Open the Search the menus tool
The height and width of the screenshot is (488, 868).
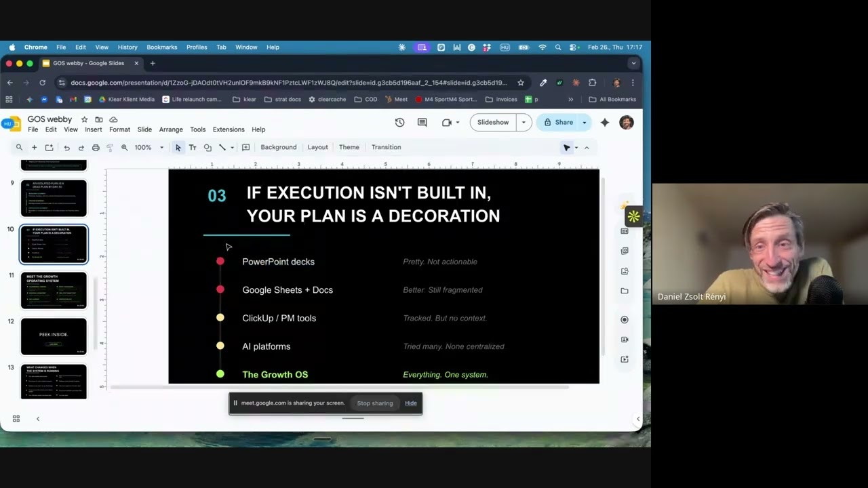pos(19,147)
